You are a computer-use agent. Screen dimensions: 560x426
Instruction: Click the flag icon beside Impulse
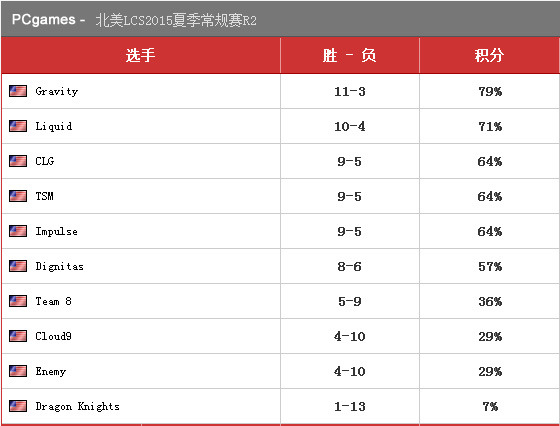[x=18, y=231]
